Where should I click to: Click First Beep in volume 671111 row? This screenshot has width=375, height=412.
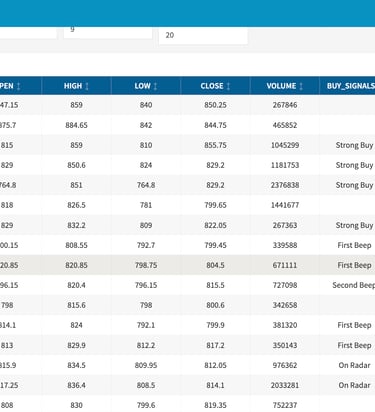(354, 265)
